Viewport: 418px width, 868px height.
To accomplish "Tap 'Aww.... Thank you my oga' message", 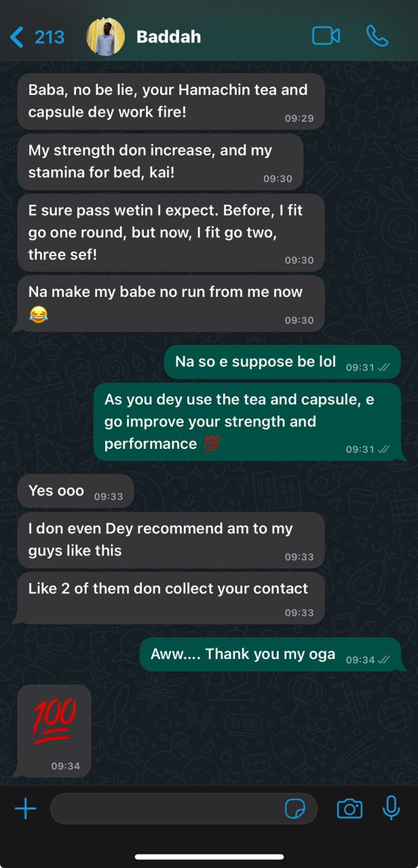I will click(270, 655).
